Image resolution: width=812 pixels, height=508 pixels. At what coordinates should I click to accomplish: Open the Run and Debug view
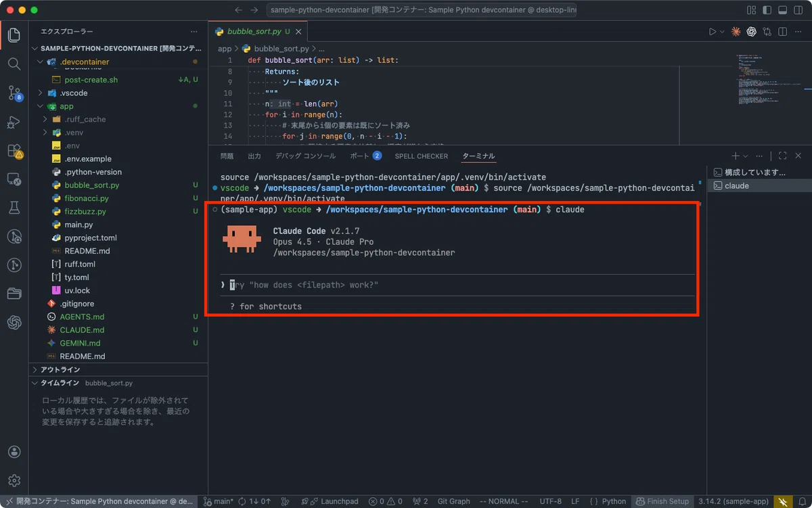click(x=14, y=122)
